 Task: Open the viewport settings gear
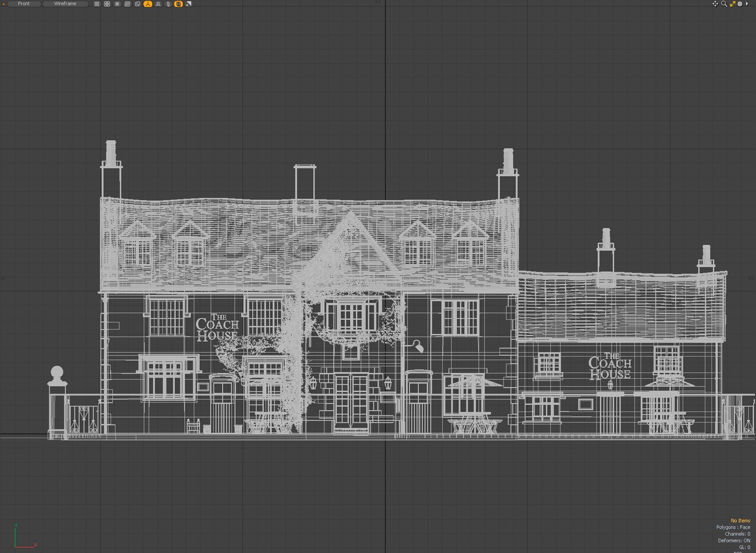[x=740, y=4]
